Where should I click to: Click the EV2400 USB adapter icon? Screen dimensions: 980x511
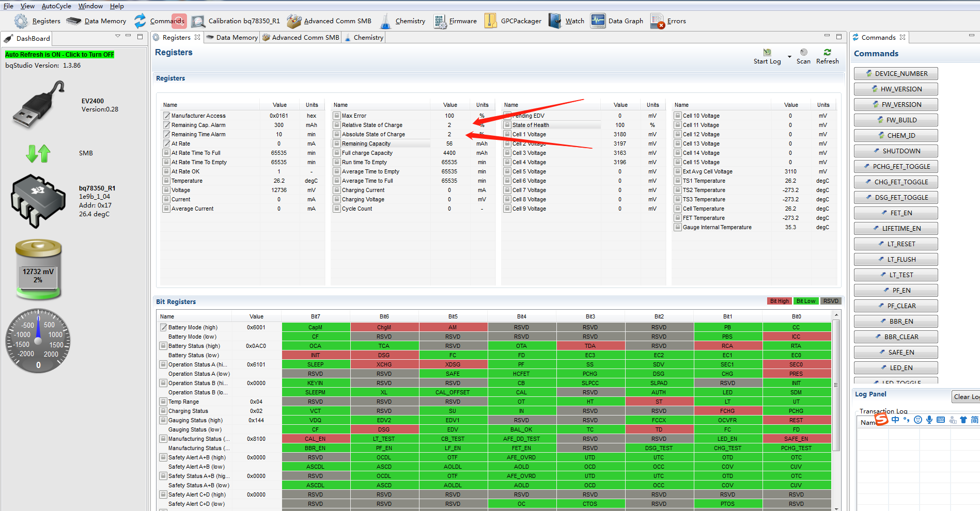(38, 105)
